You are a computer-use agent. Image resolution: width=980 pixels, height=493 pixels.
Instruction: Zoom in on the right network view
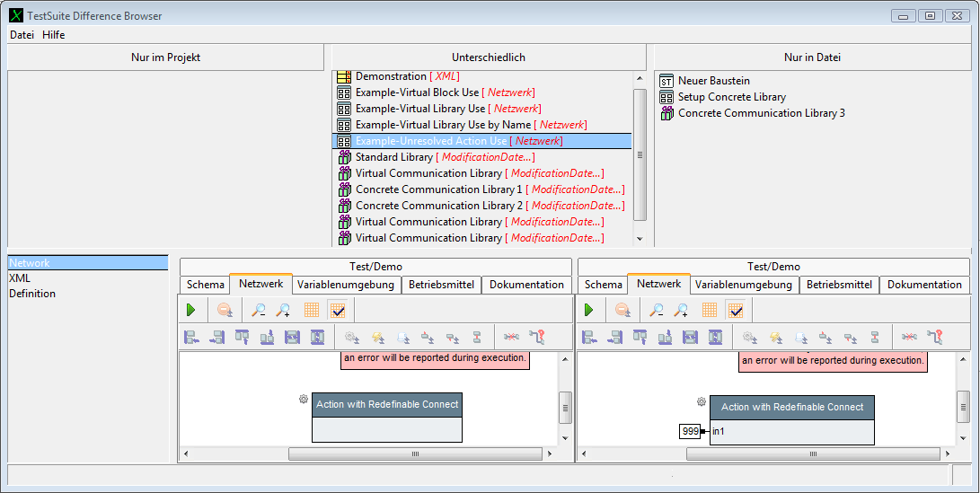(682, 310)
